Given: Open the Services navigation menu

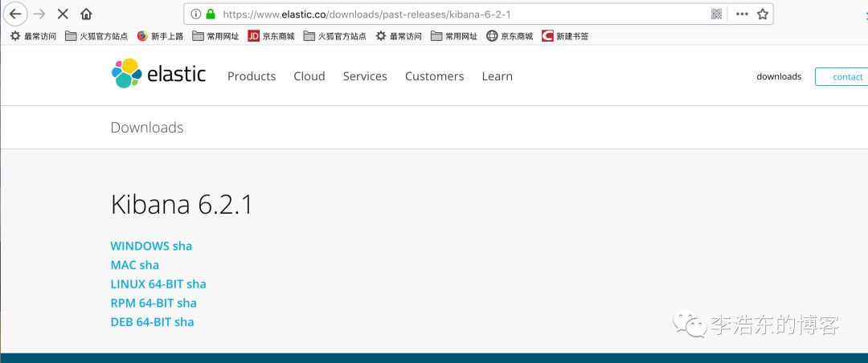Looking at the screenshot, I should [365, 76].
